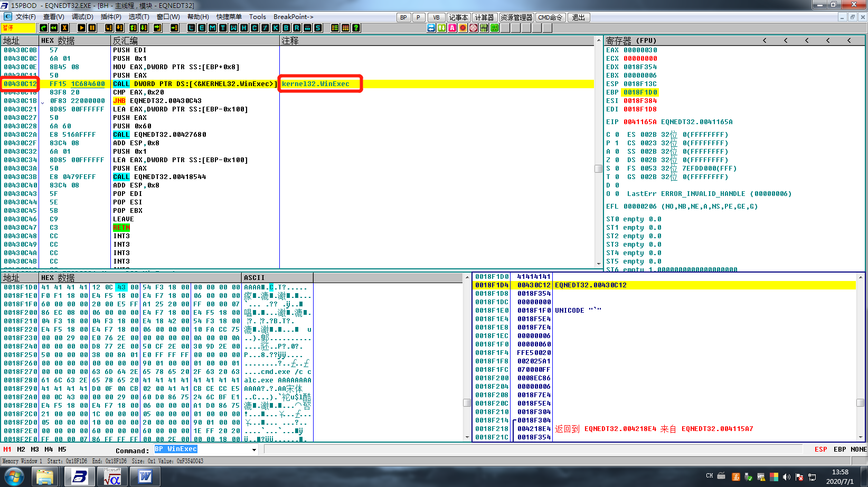Open References window with R icon
Viewport: 868px width, 487px height.
tap(297, 28)
